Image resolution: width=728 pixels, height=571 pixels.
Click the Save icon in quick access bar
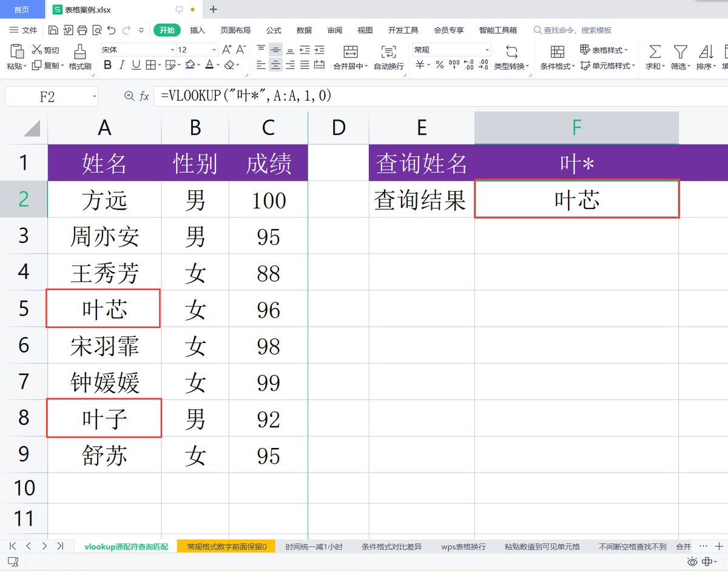[53, 30]
